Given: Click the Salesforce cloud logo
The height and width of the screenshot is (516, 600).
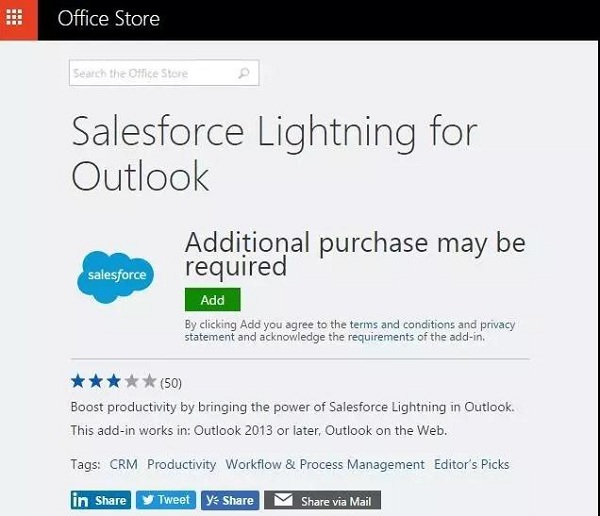Looking at the screenshot, I should pyautogui.click(x=117, y=273).
